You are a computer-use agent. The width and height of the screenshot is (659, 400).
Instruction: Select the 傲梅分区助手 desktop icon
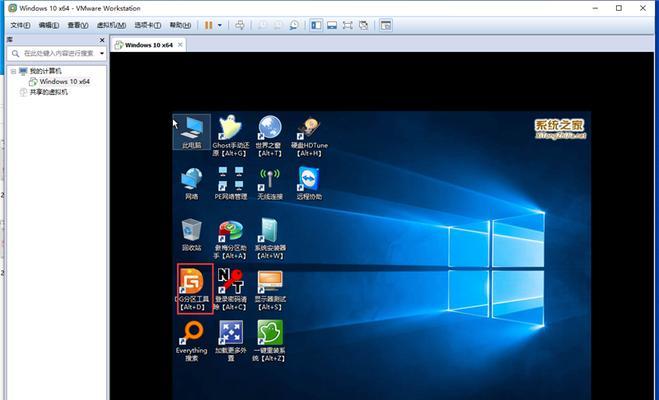(x=231, y=239)
